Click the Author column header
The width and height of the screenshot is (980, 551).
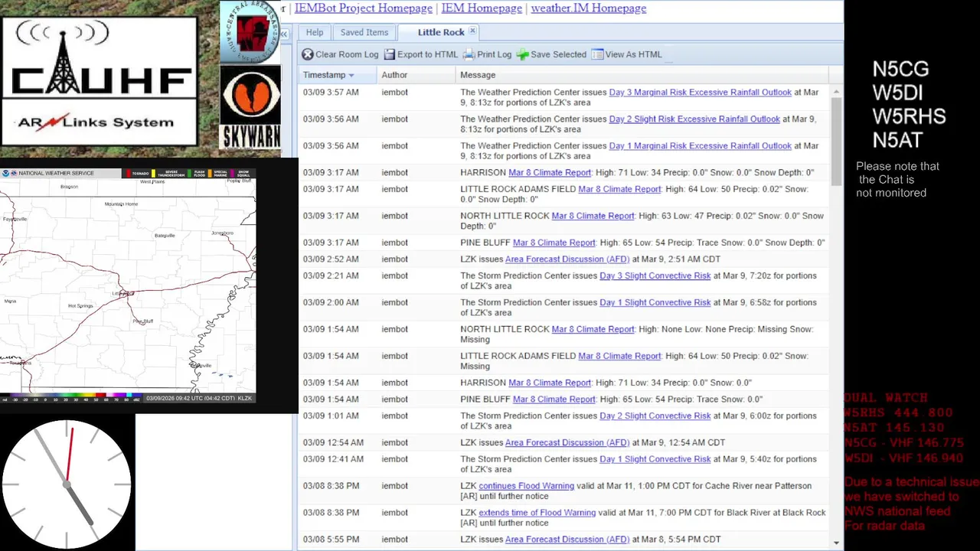[x=416, y=75]
